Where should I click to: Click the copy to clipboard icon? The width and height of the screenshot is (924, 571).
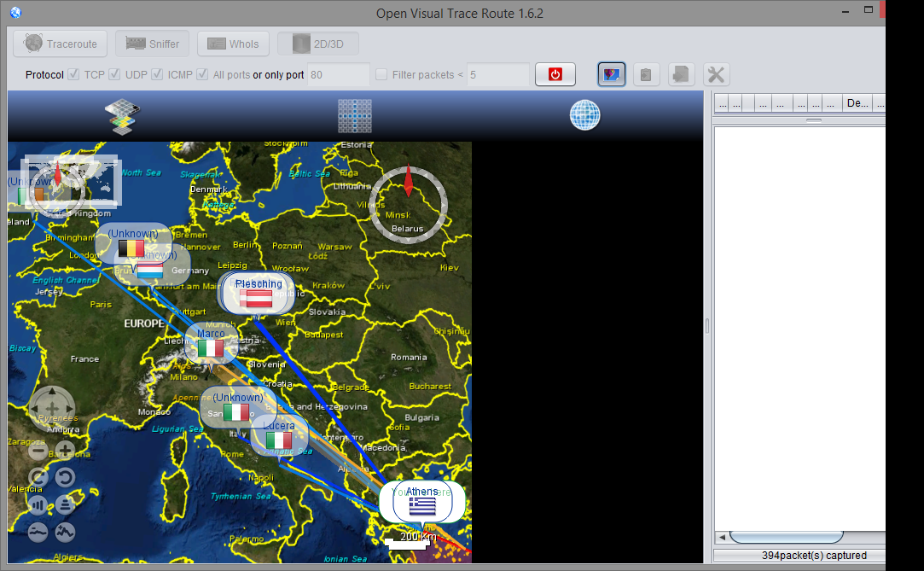(x=647, y=74)
